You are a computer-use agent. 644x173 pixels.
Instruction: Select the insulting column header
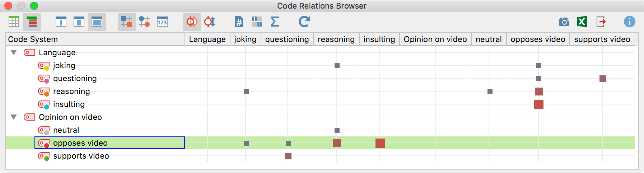pyautogui.click(x=379, y=39)
